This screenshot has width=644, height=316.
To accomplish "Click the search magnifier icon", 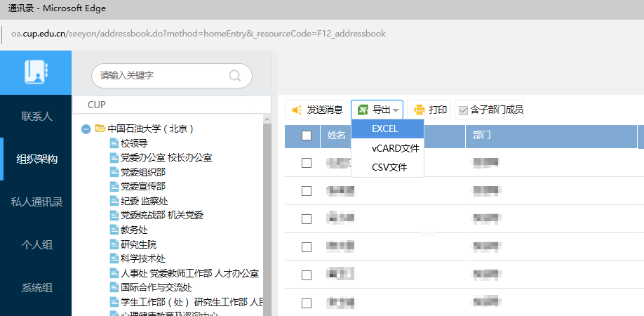I will pyautogui.click(x=235, y=76).
